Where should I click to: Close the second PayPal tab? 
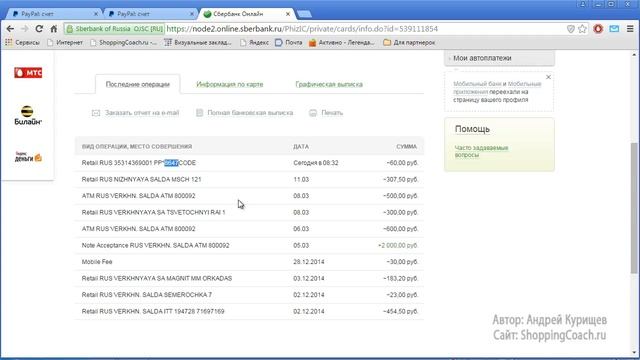point(192,14)
